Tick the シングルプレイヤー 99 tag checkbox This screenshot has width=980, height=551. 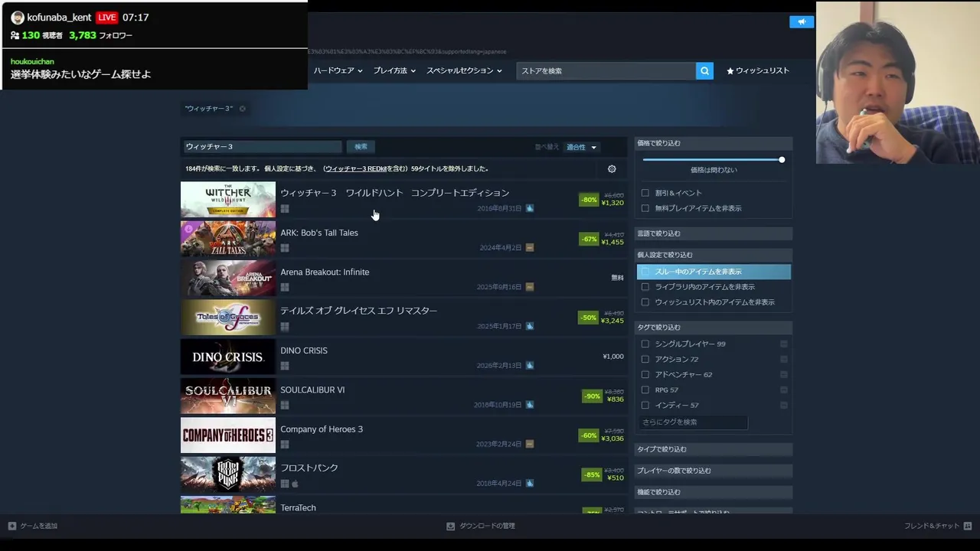click(x=645, y=344)
